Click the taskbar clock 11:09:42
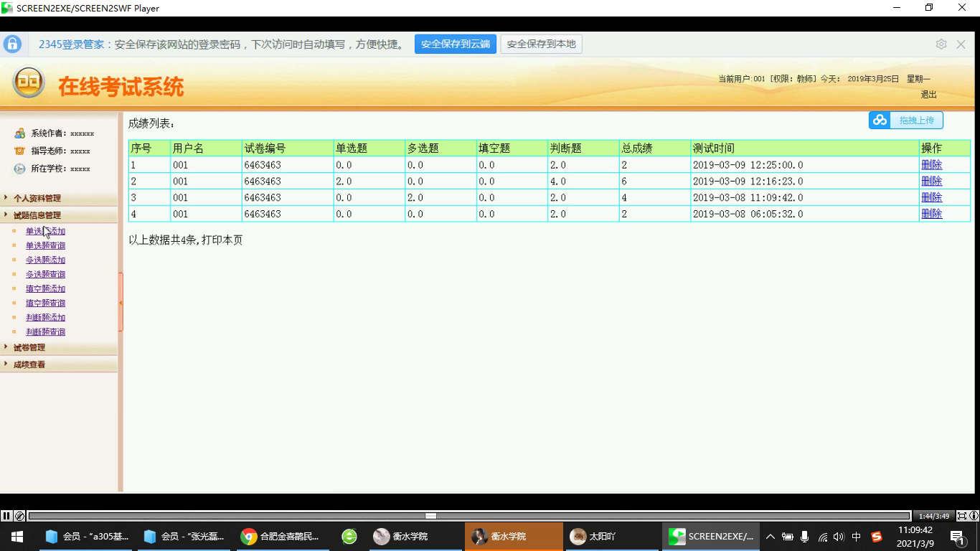 click(915, 530)
